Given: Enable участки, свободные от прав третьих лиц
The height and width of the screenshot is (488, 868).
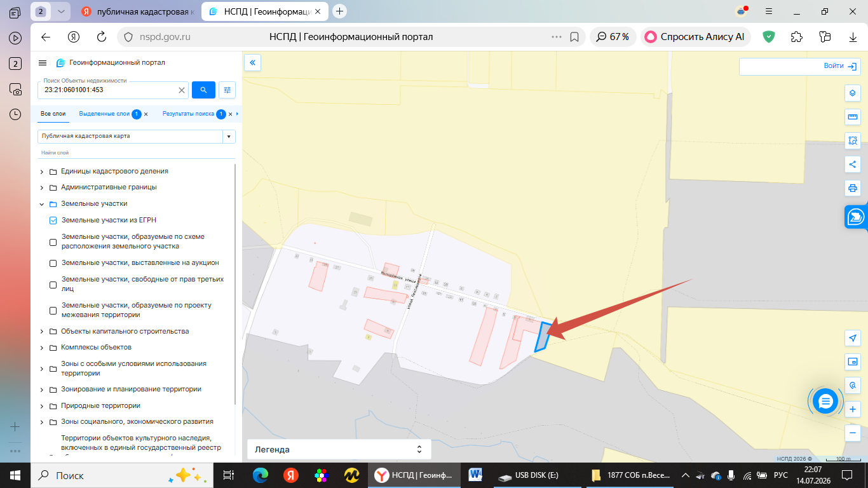Looking at the screenshot, I should [53, 285].
